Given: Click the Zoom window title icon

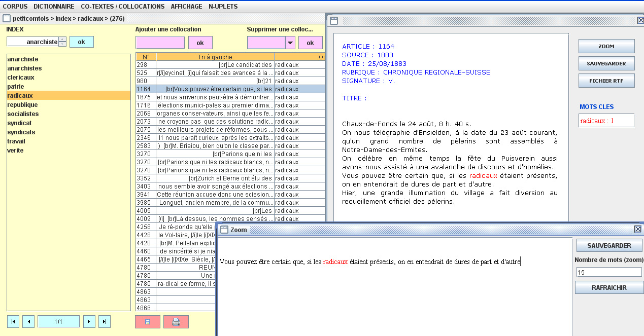Looking at the screenshot, I should (224, 230).
